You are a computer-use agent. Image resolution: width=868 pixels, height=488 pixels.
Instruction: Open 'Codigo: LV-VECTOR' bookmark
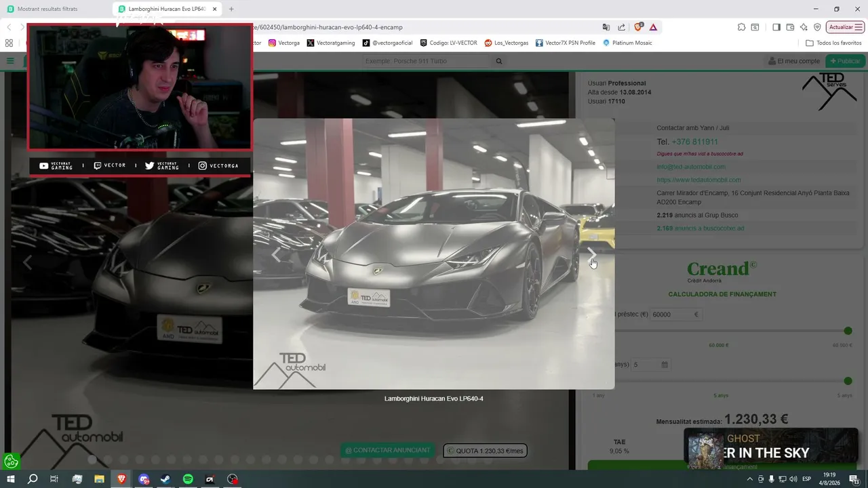coord(448,43)
